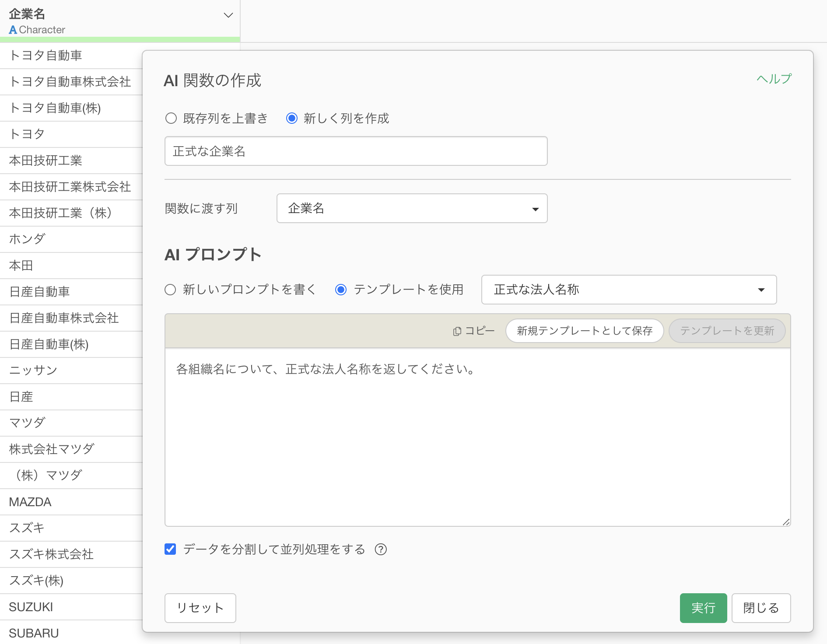The height and width of the screenshot is (644, 827).
Task: Select the 既存列を上書き radio button
Action: pos(171,118)
